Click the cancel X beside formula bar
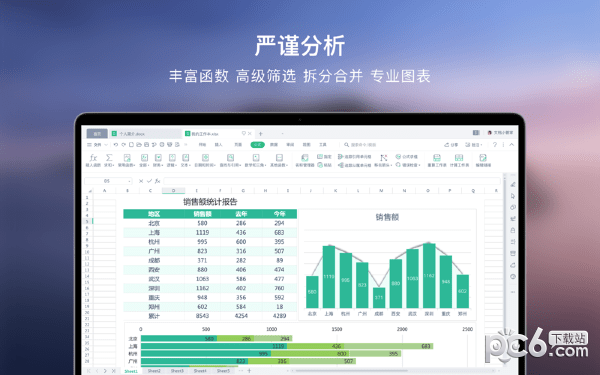This screenshot has height=375, width=600. pyautogui.click(x=141, y=181)
